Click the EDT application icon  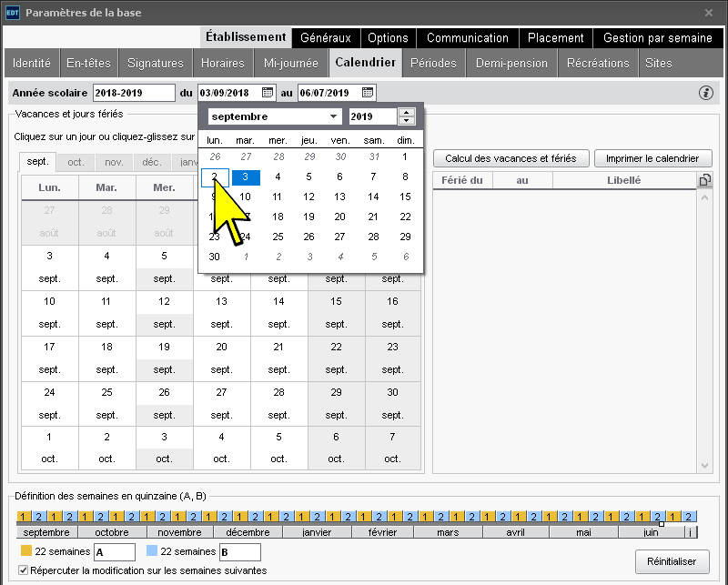click(x=13, y=13)
